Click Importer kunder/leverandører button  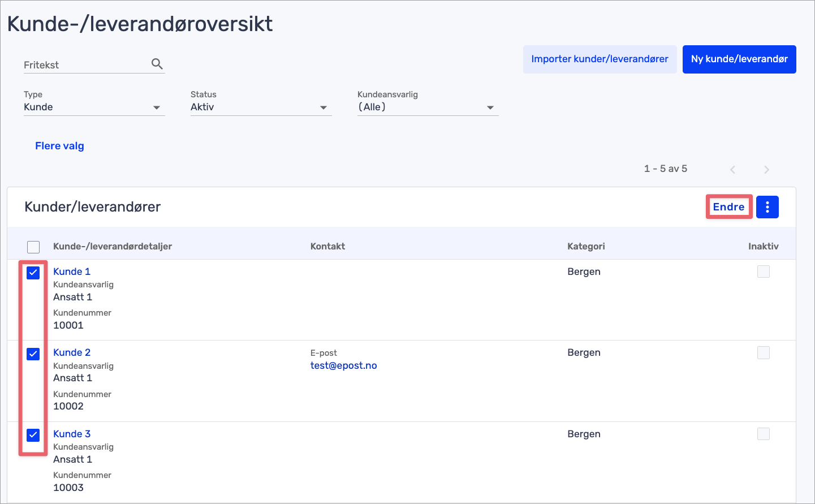click(x=600, y=59)
